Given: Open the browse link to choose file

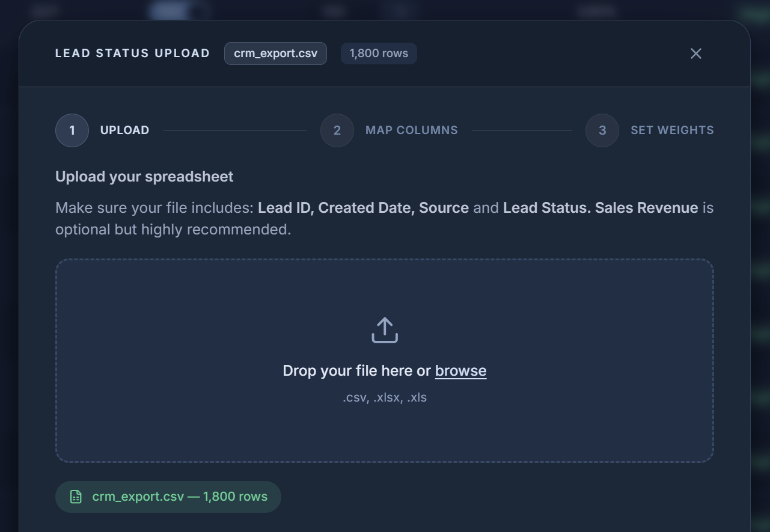Looking at the screenshot, I should coord(461,371).
